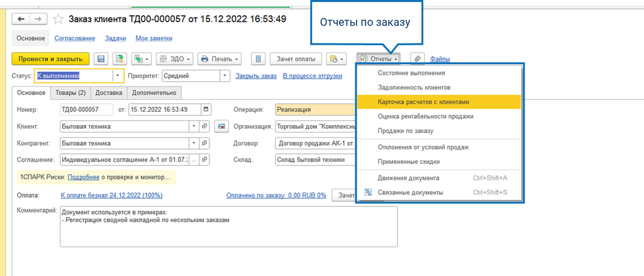Image resolution: width=644 pixels, height=276 pixels.
Task: Open the Клиент record with open icon
Action: pos(204,126)
